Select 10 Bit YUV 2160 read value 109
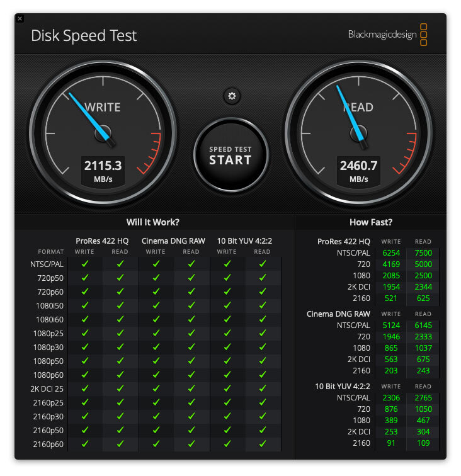Viewport: 461px width, 476px height. 423,443
